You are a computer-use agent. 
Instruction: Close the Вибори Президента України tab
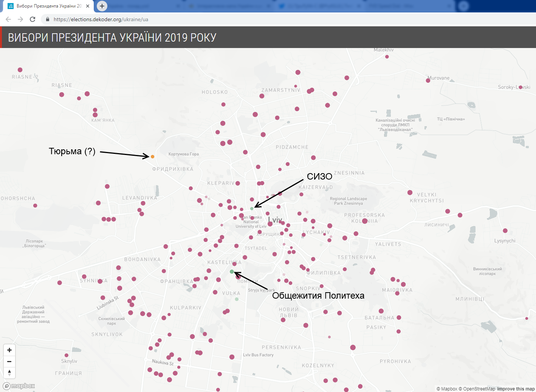88,6
